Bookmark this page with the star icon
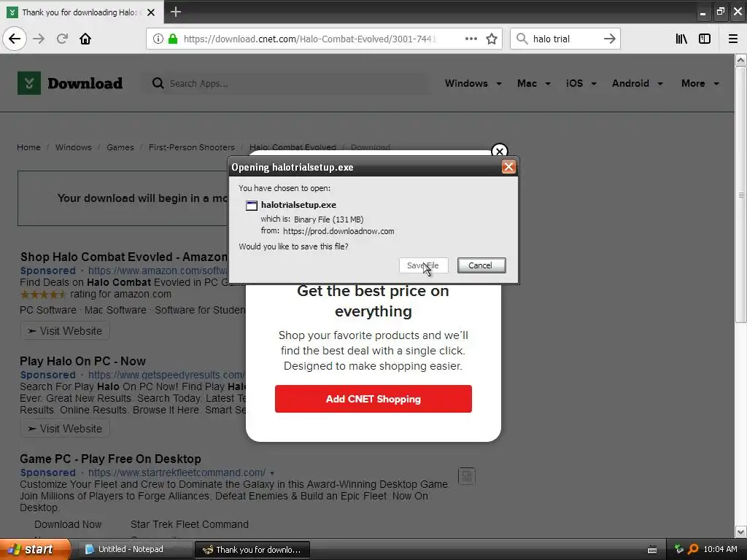Image resolution: width=747 pixels, height=560 pixels. coord(492,39)
